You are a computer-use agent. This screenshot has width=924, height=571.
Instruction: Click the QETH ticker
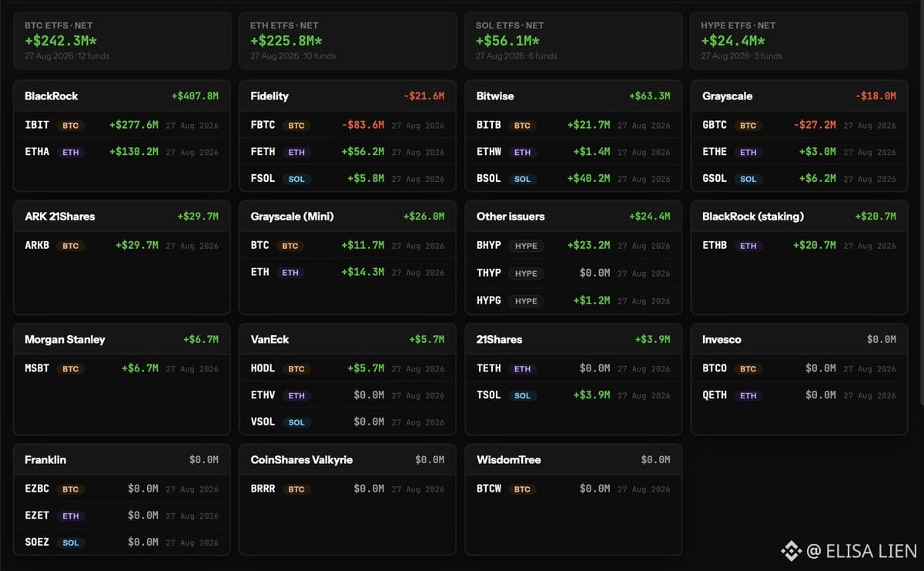715,395
